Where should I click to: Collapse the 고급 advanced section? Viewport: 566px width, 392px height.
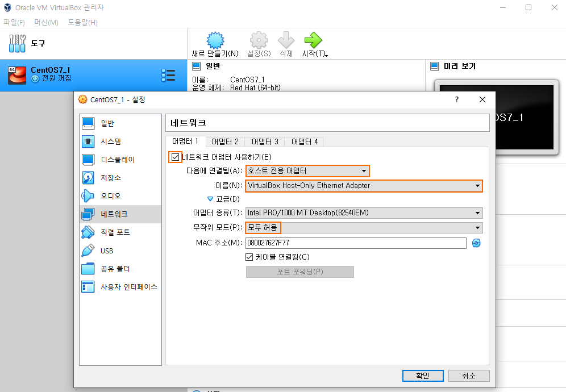[210, 199]
